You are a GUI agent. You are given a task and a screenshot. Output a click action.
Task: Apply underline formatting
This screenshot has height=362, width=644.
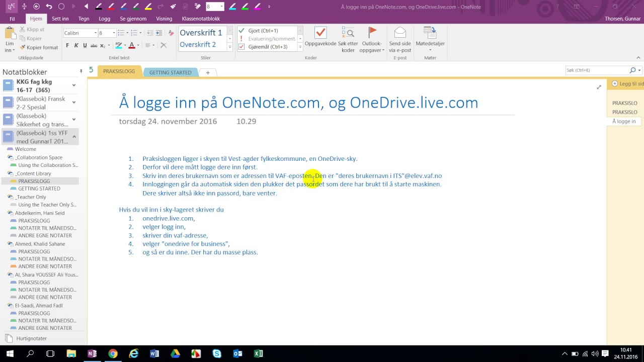tap(85, 45)
